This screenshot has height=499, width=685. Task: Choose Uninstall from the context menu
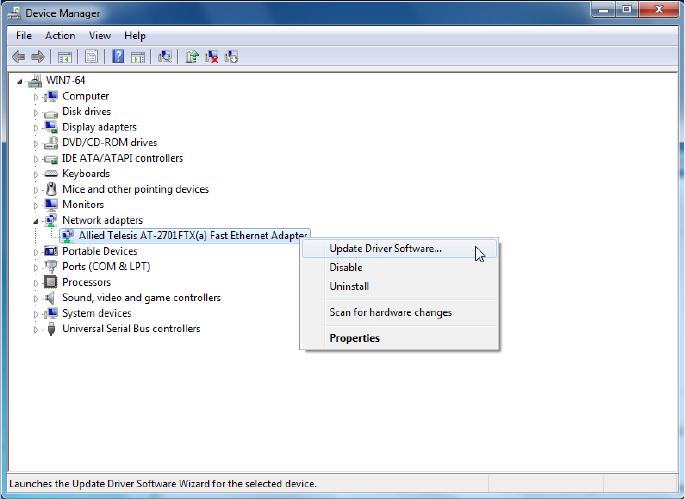coord(399,287)
